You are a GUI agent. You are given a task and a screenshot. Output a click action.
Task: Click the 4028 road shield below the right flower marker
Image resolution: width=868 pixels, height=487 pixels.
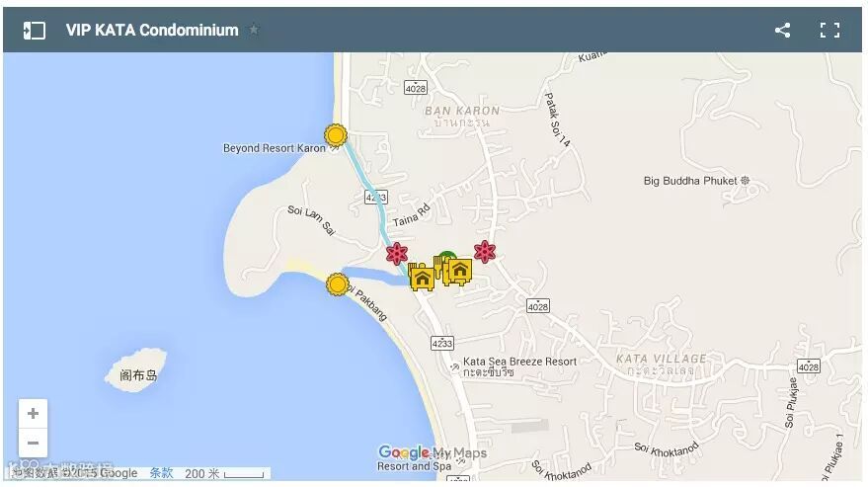[537, 306]
